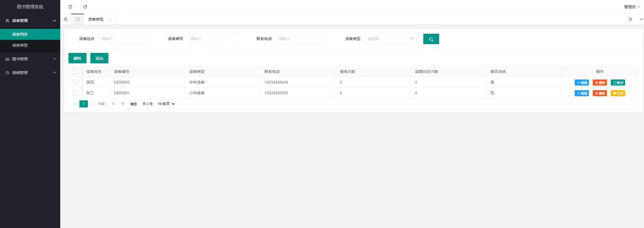Click the 联系电话 input field

(x=302, y=39)
